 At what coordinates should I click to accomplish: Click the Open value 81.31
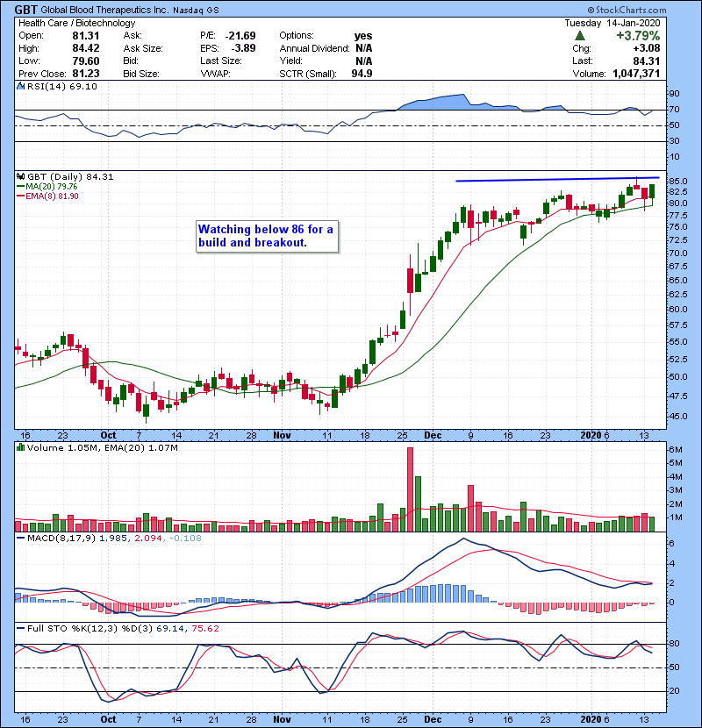[86, 36]
